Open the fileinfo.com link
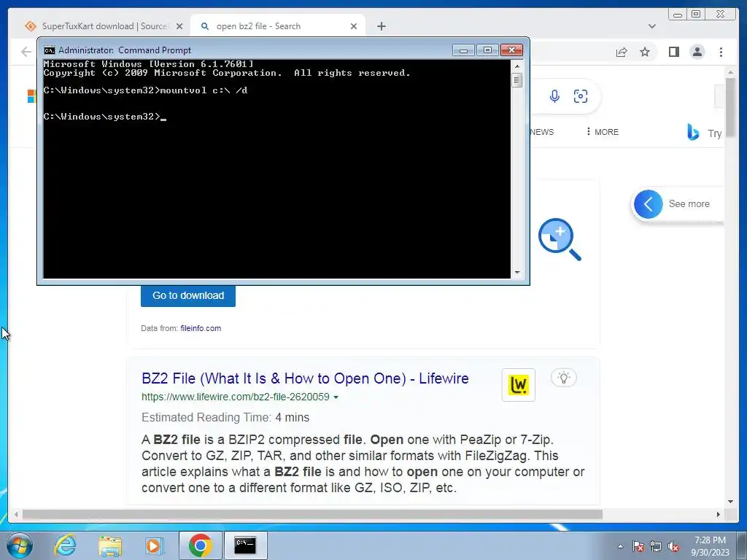Screen dimensions: 747x560 201,328
